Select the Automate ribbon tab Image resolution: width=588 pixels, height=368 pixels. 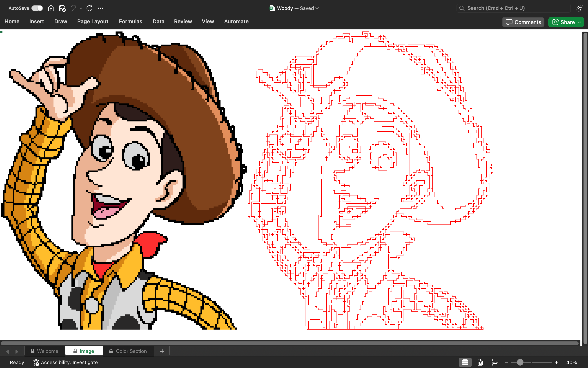pos(236,21)
